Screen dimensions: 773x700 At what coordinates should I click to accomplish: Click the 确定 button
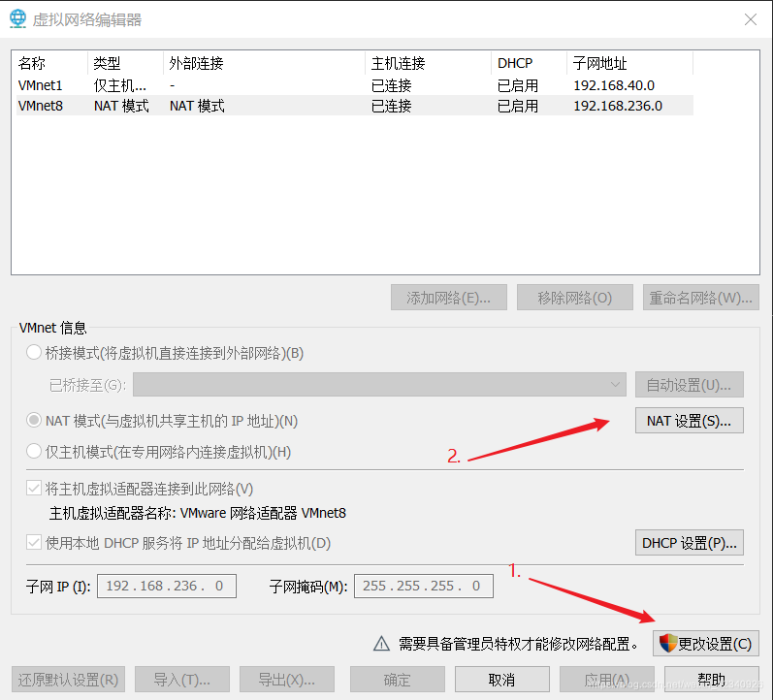[398, 680]
